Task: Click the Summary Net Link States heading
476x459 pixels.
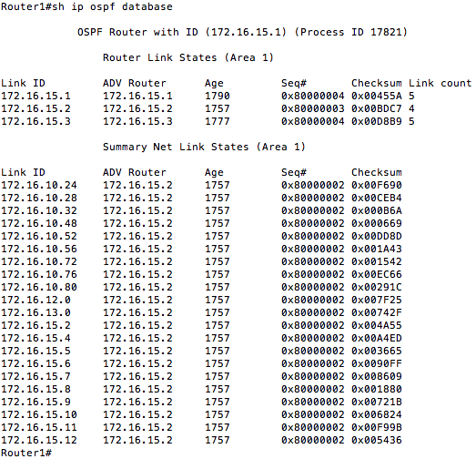Action: [204, 147]
